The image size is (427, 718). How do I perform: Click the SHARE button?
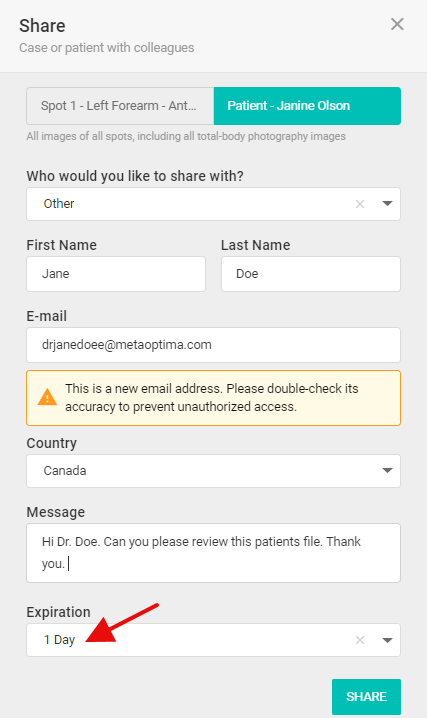coord(366,696)
